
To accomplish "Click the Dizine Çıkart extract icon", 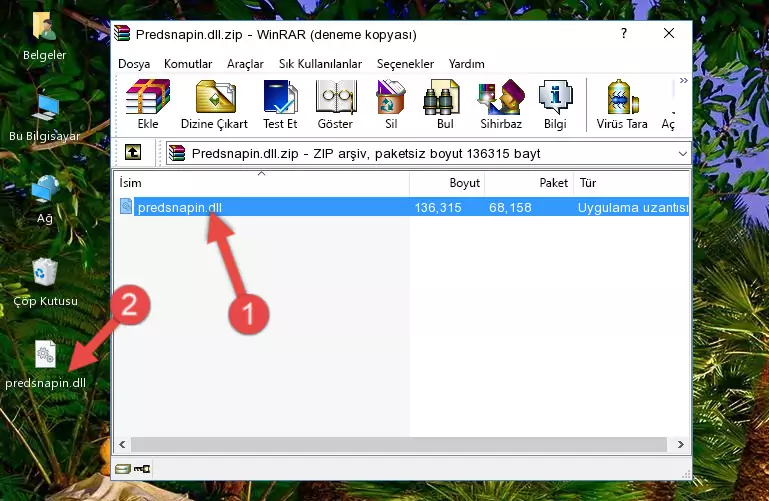I will point(214,104).
